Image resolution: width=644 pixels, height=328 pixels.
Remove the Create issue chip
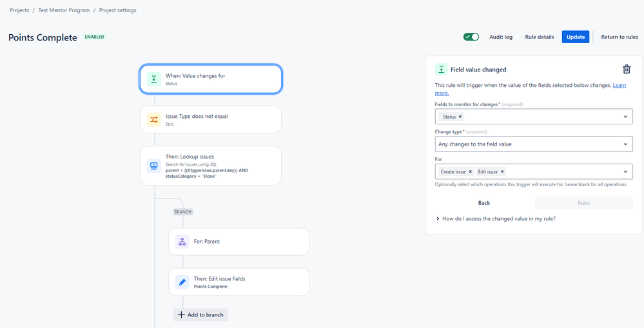click(x=470, y=171)
